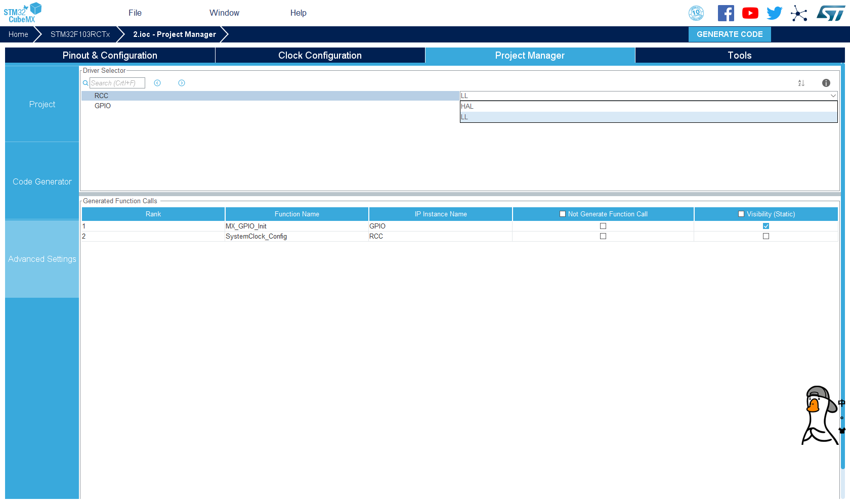Viewport: 850px width, 504px height.
Task: Click rank 1 cell in function table
Action: (153, 226)
